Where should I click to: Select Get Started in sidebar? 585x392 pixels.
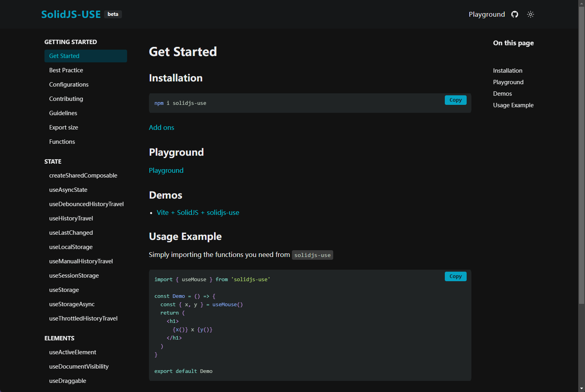[x=86, y=56]
